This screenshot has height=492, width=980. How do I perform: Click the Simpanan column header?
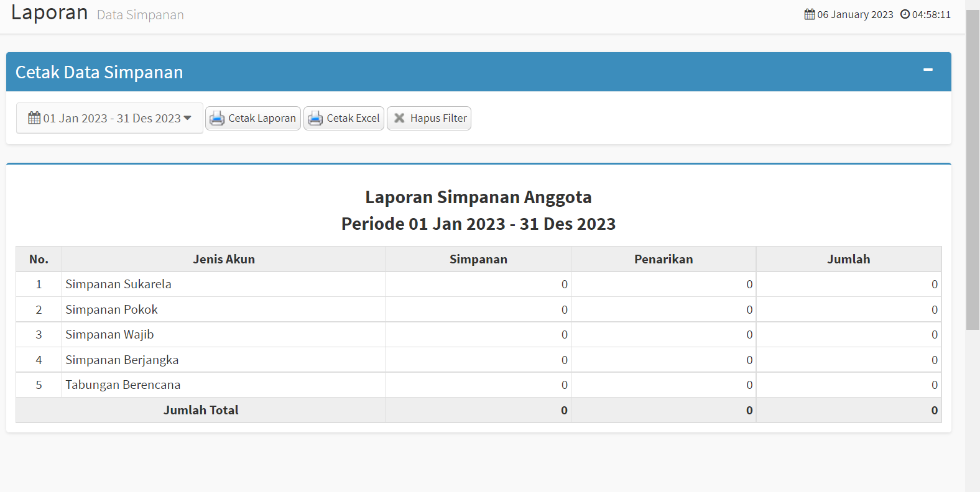(x=478, y=259)
